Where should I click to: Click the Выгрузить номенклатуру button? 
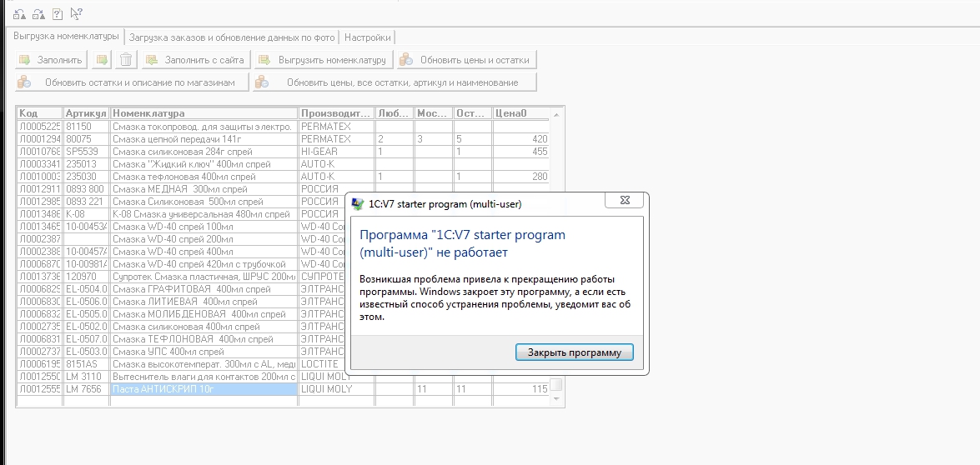point(322,60)
